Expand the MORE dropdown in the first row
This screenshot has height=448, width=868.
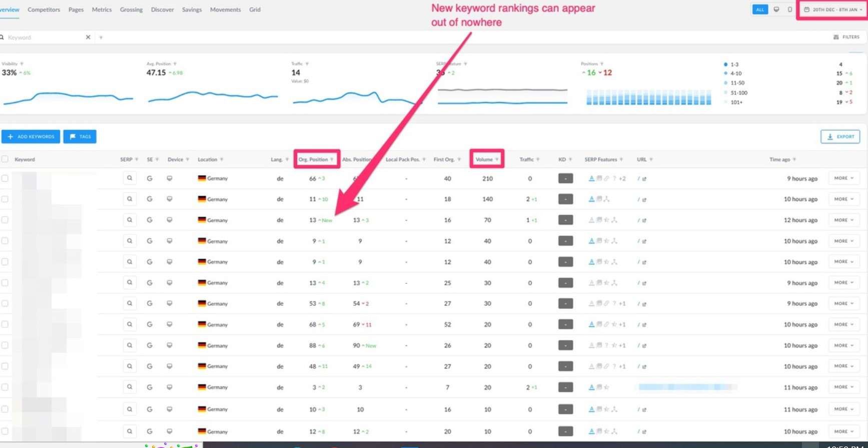(x=843, y=178)
